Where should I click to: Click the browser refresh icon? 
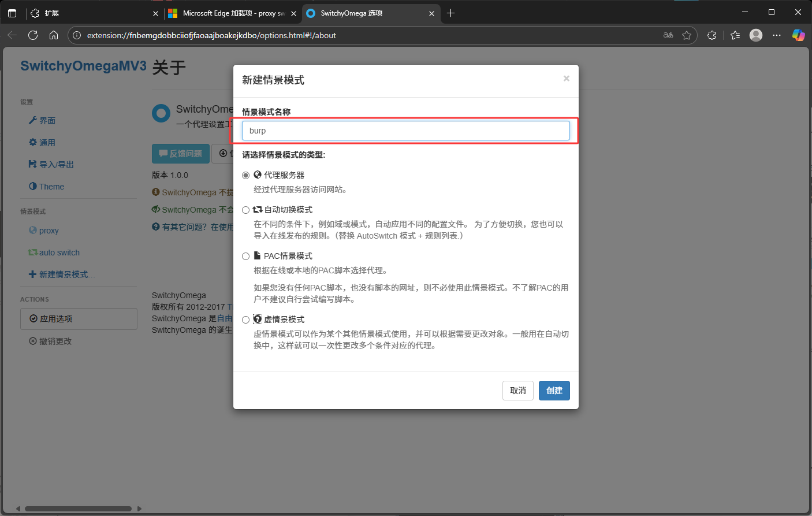[33, 35]
